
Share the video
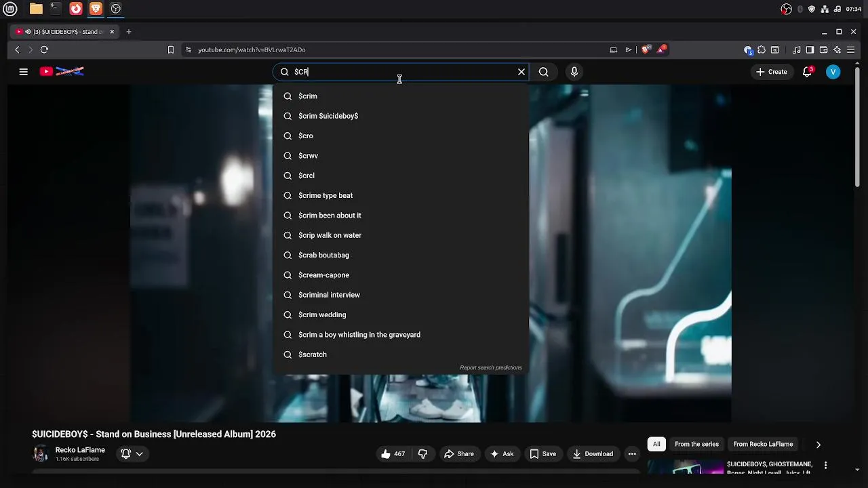tap(459, 454)
